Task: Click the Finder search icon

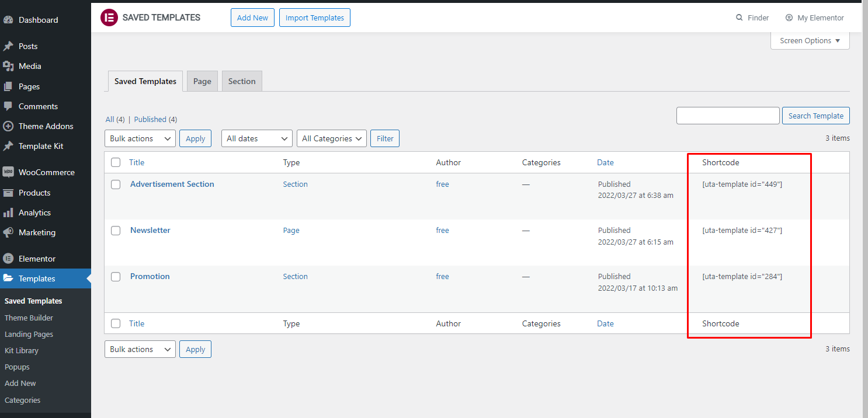Action: 739,18
